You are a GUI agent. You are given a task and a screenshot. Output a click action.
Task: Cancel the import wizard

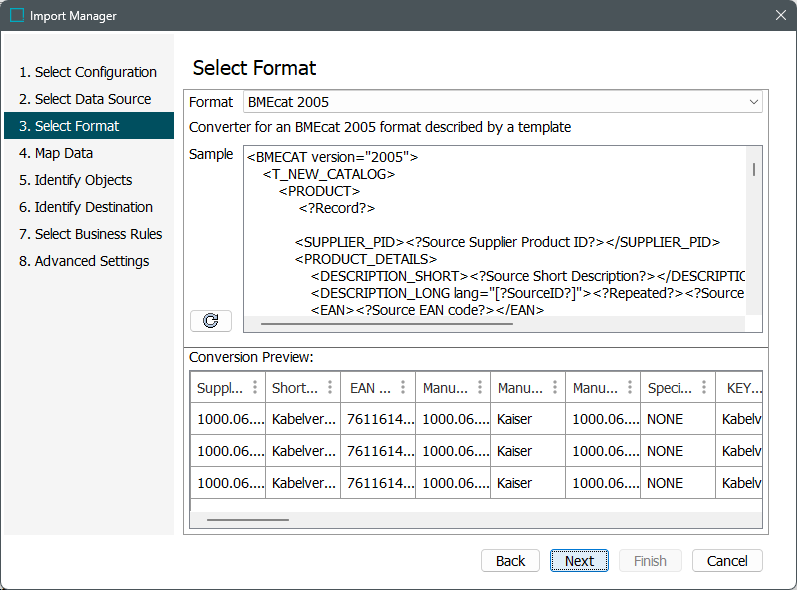tap(727, 561)
